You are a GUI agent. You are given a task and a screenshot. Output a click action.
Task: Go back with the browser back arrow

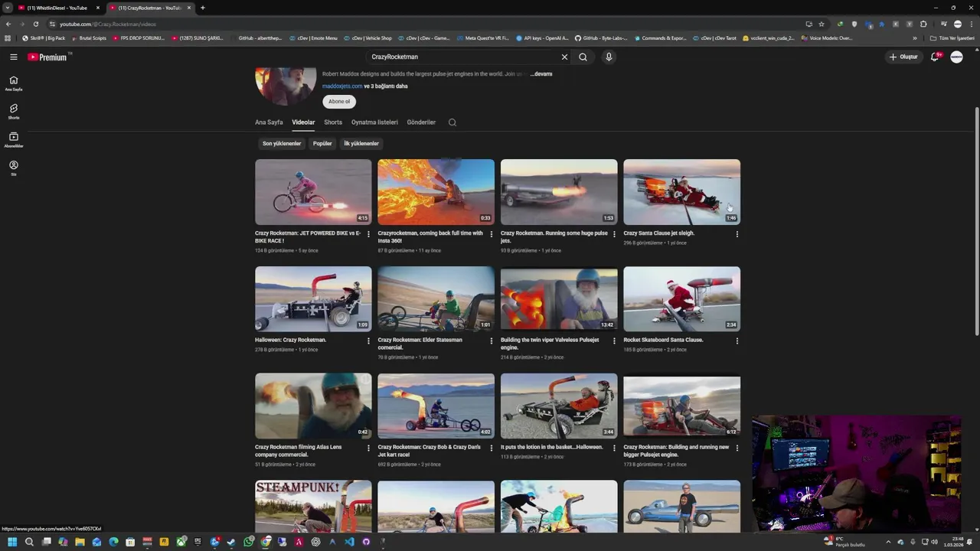[x=8, y=24]
